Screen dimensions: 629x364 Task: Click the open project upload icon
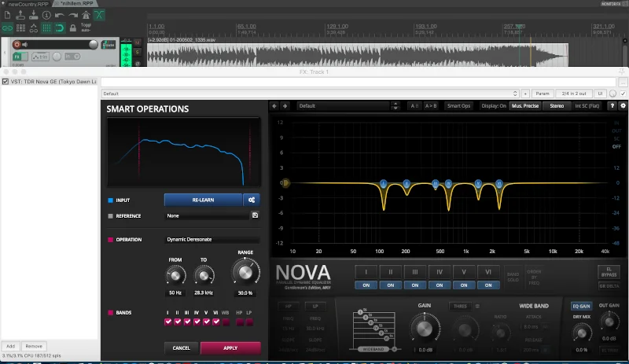tap(20, 15)
